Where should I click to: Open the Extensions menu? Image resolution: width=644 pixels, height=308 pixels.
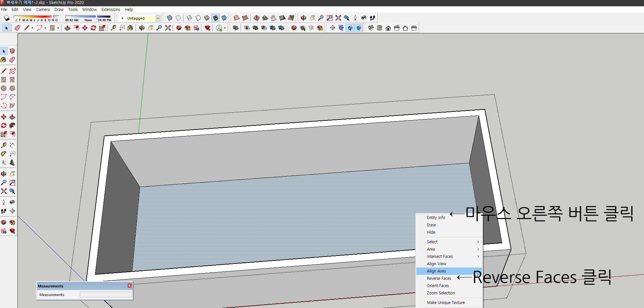pos(111,9)
